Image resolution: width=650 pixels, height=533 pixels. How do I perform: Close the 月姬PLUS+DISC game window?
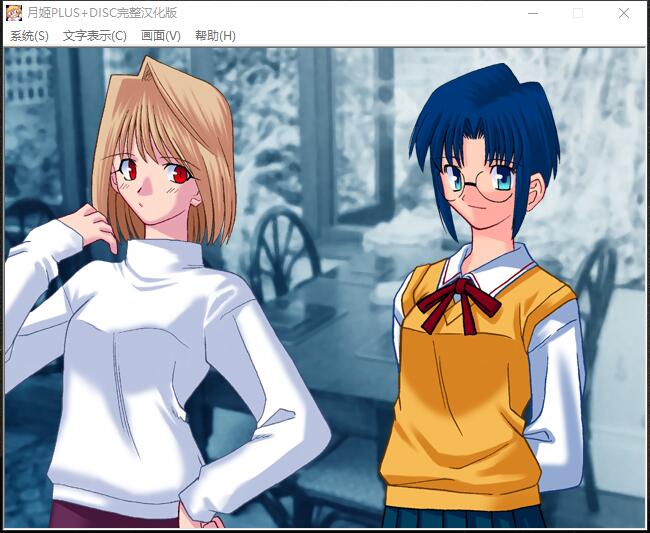pos(623,14)
